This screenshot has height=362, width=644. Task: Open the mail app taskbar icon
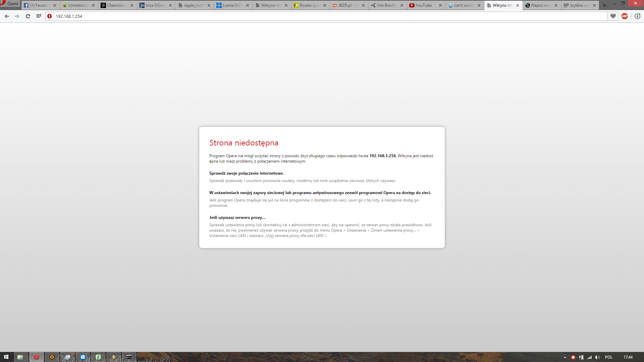(83, 357)
